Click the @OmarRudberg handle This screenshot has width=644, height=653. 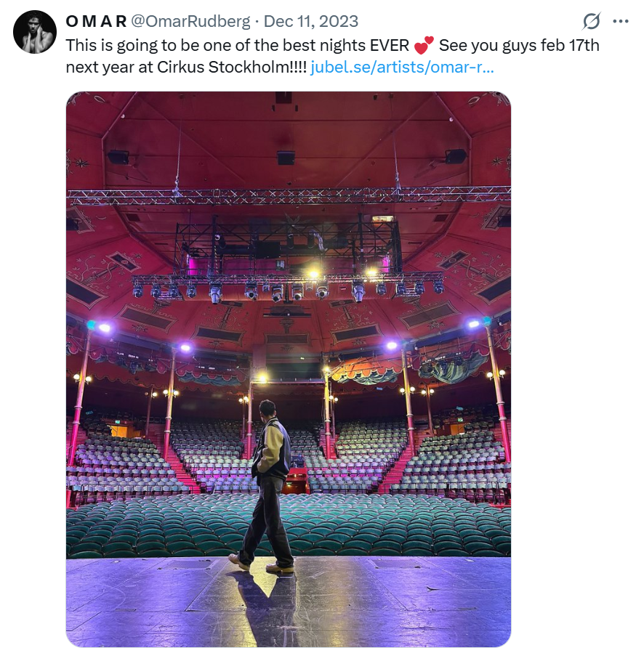[190, 21]
